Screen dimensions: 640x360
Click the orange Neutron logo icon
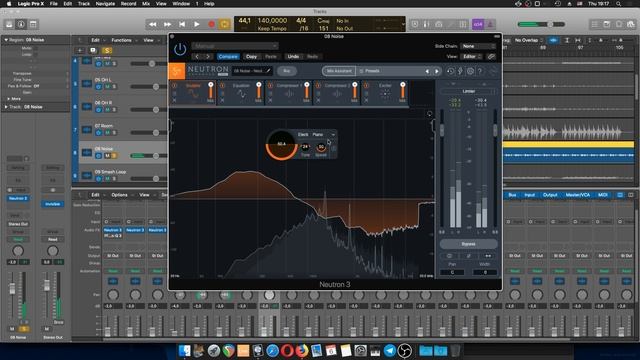click(x=177, y=71)
